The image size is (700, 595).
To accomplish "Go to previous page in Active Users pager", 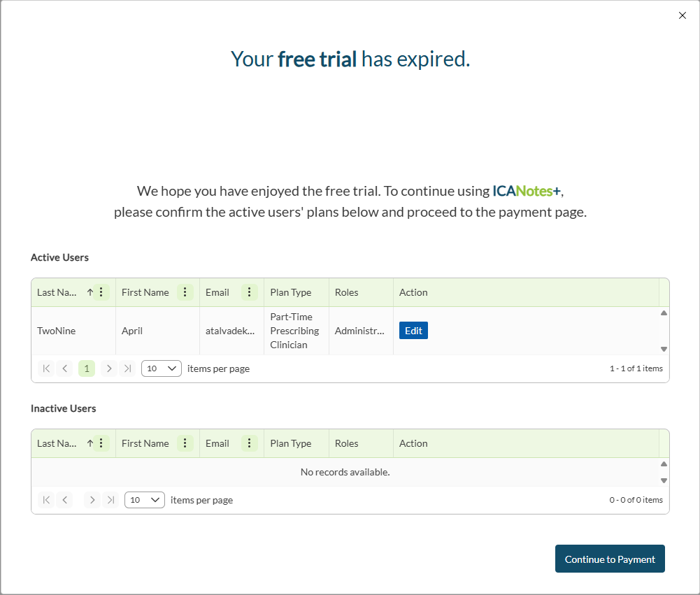I will coord(65,368).
